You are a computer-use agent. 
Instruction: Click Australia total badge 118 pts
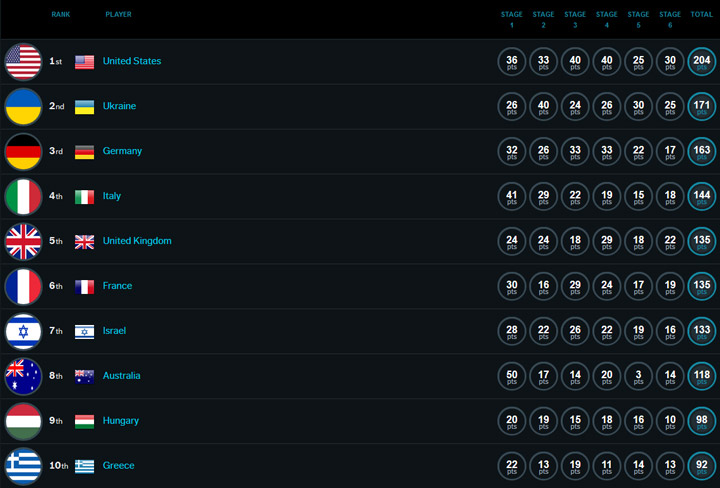[702, 376]
